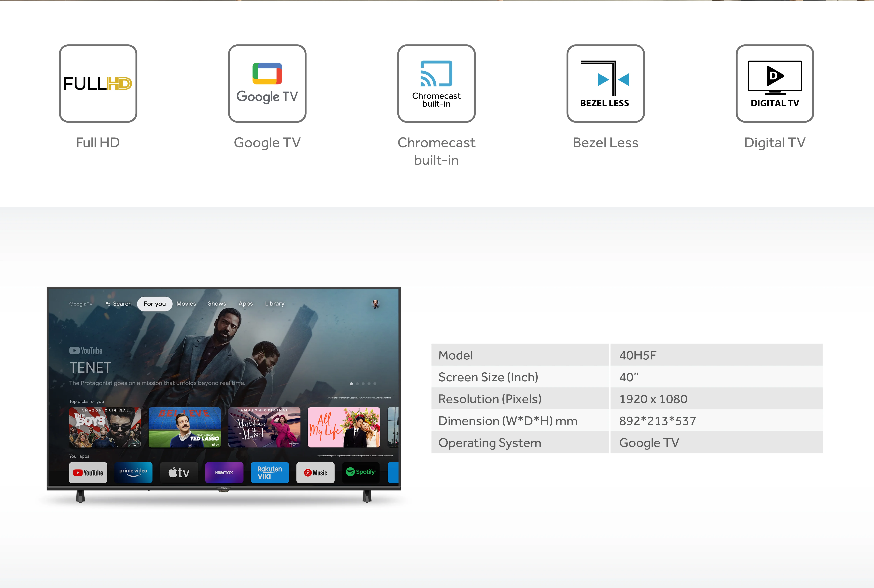The width and height of the screenshot is (874, 588).
Task: Click the user profile avatar on TV screen
Action: point(376,304)
